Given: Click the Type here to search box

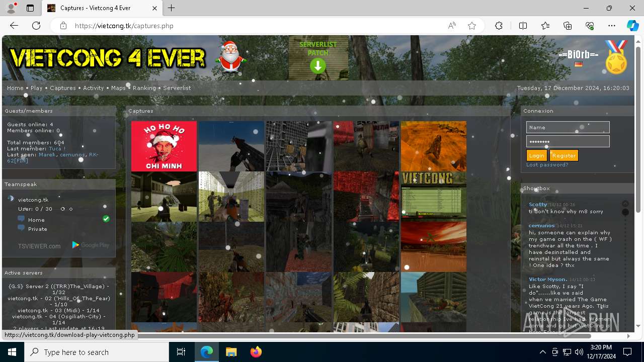Looking at the screenshot, I should (97, 352).
